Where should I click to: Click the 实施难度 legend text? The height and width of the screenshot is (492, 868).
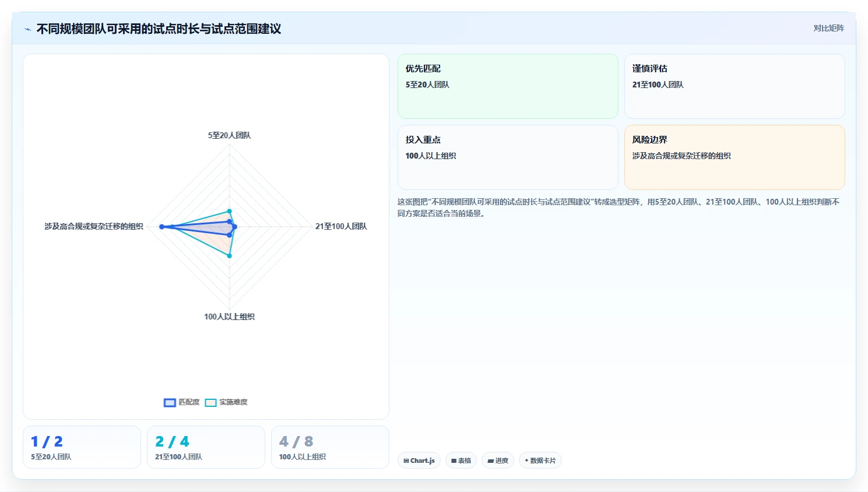[x=233, y=402]
